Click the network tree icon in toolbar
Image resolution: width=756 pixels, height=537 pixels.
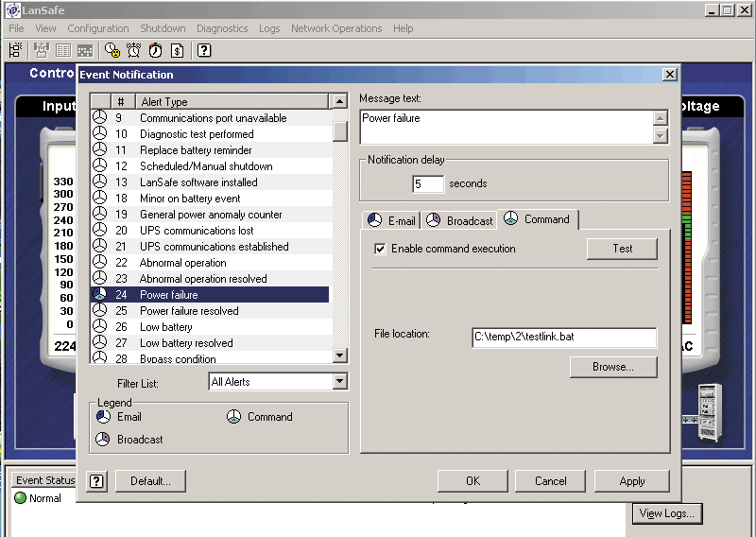point(16,50)
